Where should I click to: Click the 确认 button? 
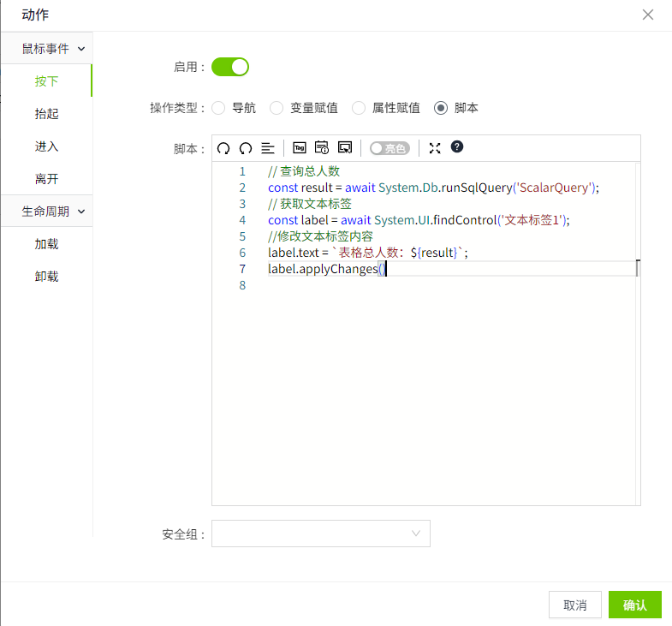(634, 605)
